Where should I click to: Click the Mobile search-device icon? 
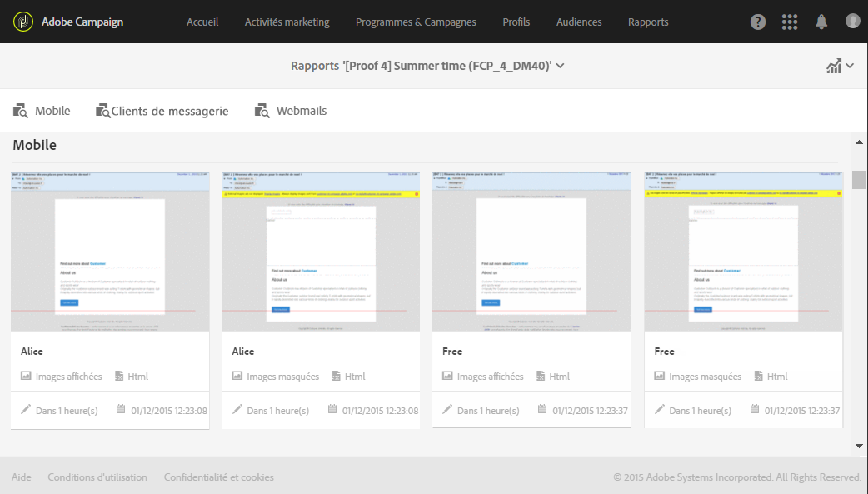pyautogui.click(x=21, y=111)
